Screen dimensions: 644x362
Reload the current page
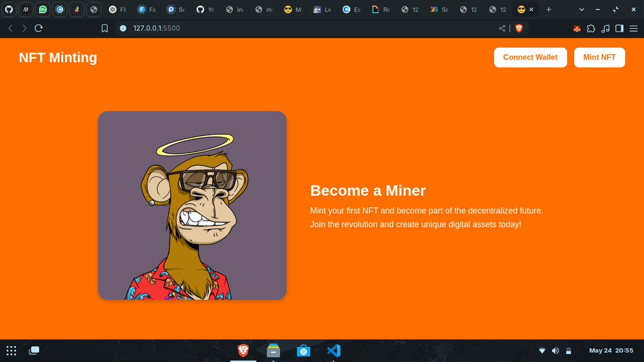(38, 28)
